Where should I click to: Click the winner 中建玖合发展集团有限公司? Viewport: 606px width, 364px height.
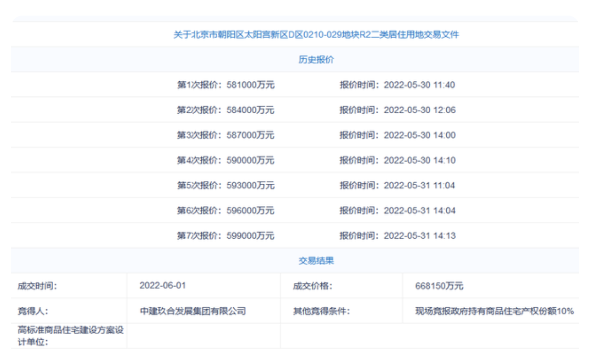tap(193, 311)
